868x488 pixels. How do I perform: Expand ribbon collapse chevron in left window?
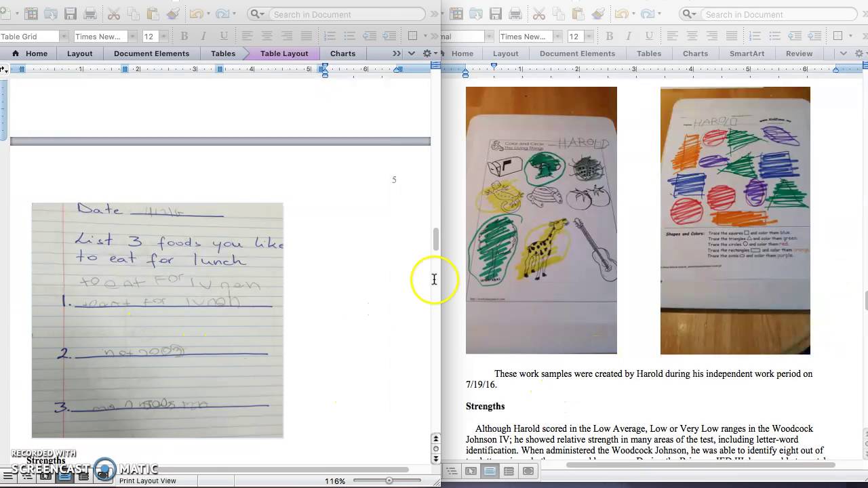(412, 54)
